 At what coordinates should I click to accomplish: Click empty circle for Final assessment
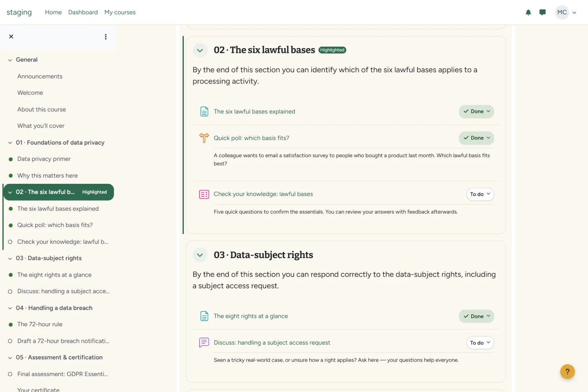pos(10,374)
